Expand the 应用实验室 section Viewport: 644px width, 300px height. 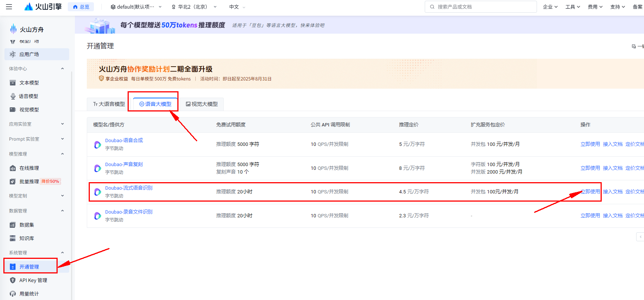[62, 124]
